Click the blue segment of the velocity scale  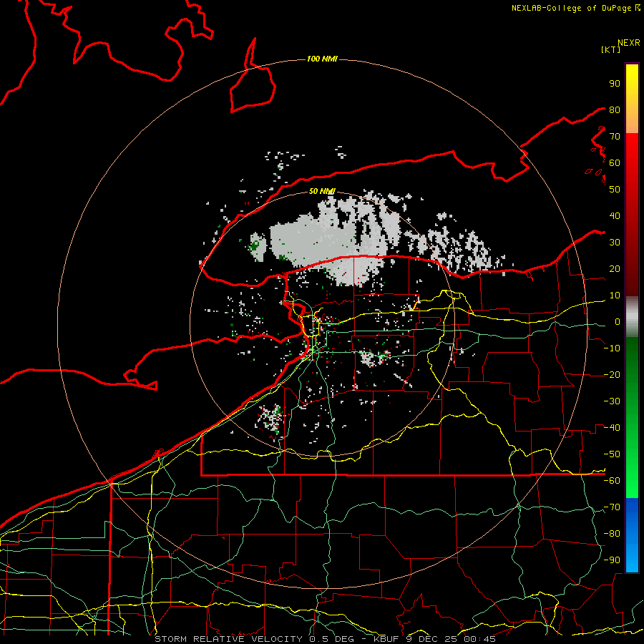632,535
